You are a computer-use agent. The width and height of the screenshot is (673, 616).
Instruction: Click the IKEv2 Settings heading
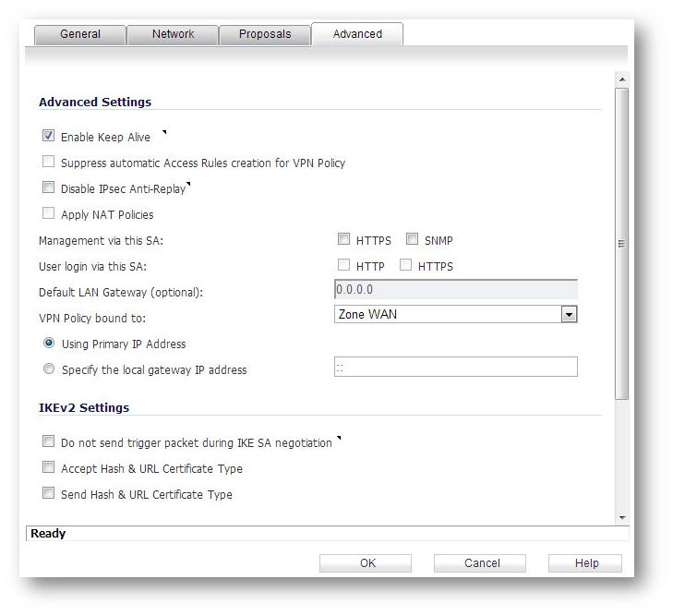click(x=84, y=408)
